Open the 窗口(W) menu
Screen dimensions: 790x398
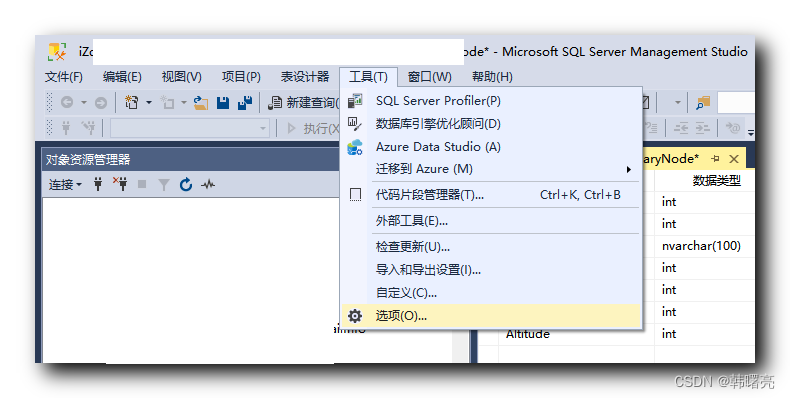[430, 77]
